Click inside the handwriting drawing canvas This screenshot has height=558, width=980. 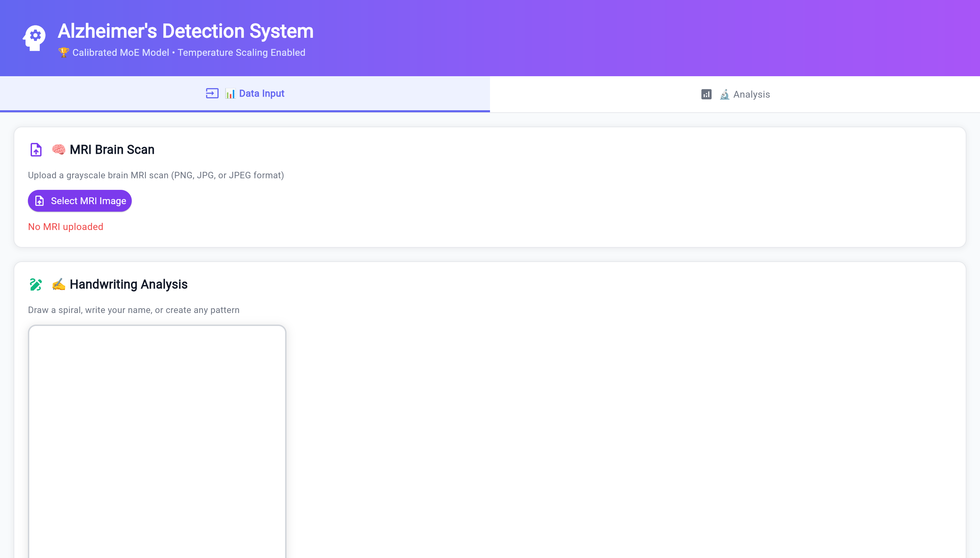pyautogui.click(x=157, y=441)
